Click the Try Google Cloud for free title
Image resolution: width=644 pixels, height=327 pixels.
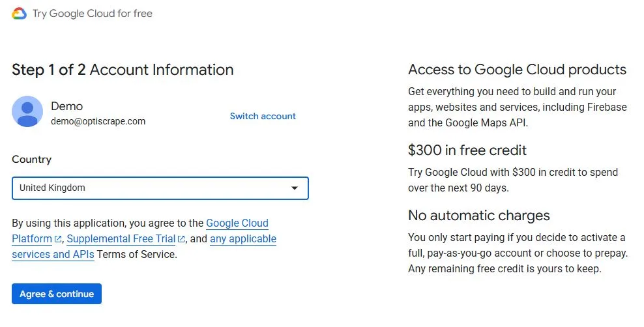click(92, 14)
